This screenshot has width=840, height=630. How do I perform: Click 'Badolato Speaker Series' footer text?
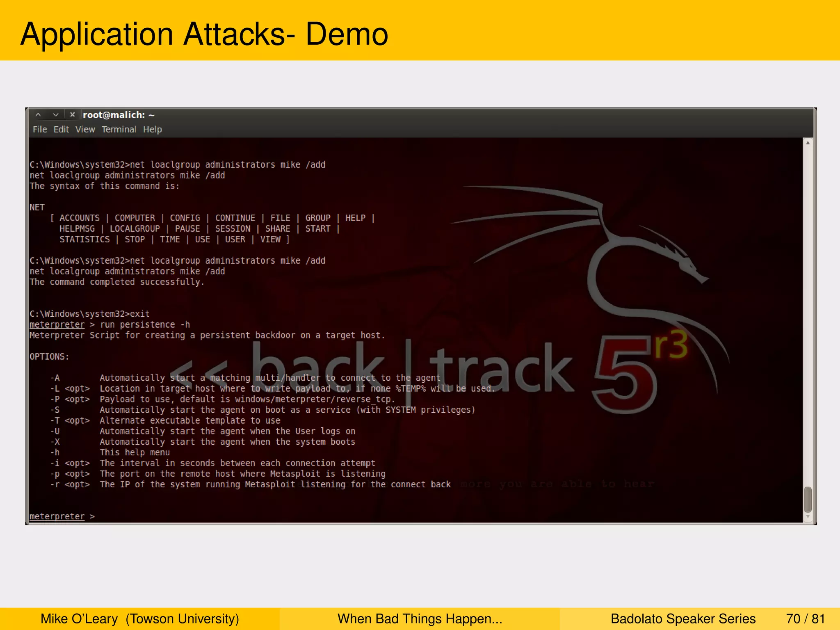(x=683, y=619)
